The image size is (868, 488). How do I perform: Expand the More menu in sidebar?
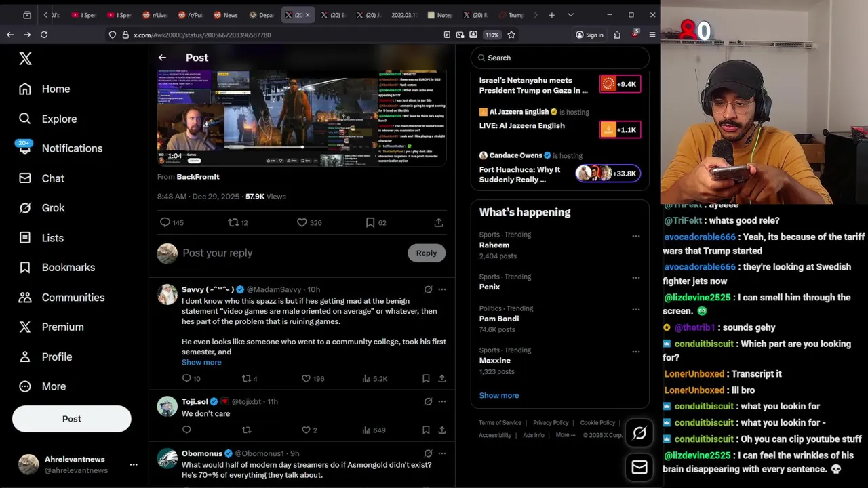pyautogui.click(x=43, y=386)
